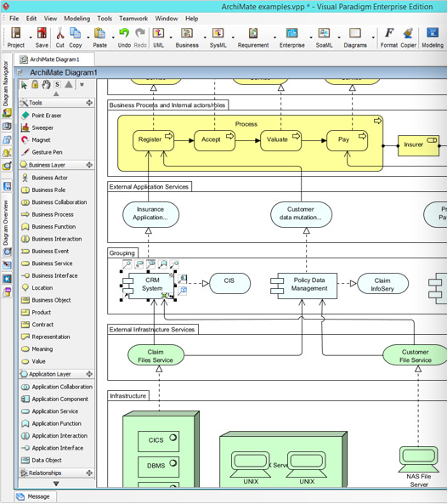Choose Data Object palette item
The image size is (447, 504).
coord(47,460)
